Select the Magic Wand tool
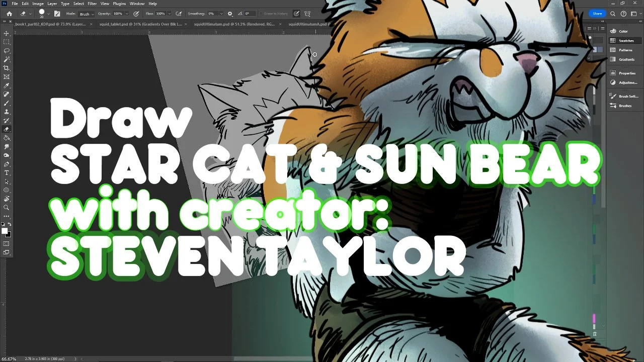644x362 pixels. click(7, 59)
